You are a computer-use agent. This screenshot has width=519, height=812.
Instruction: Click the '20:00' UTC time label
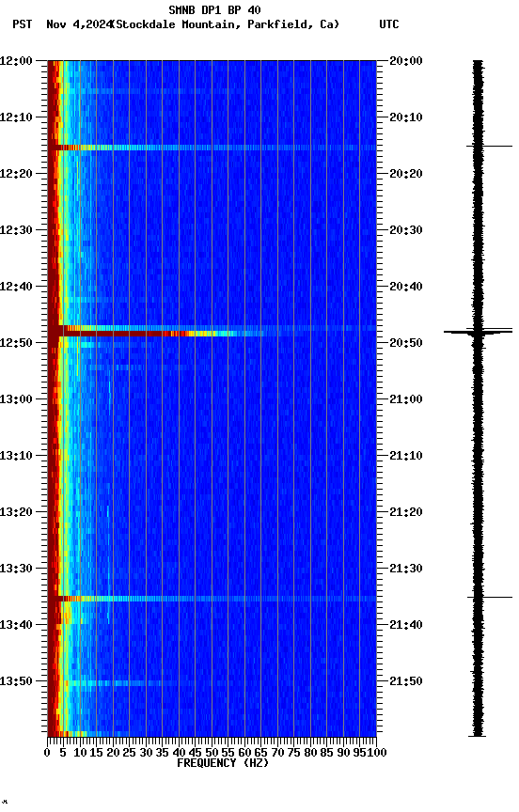tap(406, 61)
